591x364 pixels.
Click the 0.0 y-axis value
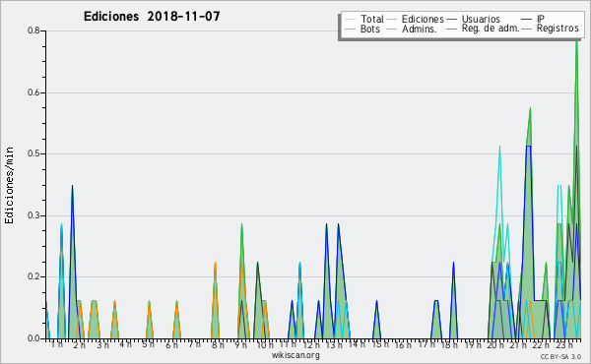pyautogui.click(x=33, y=338)
